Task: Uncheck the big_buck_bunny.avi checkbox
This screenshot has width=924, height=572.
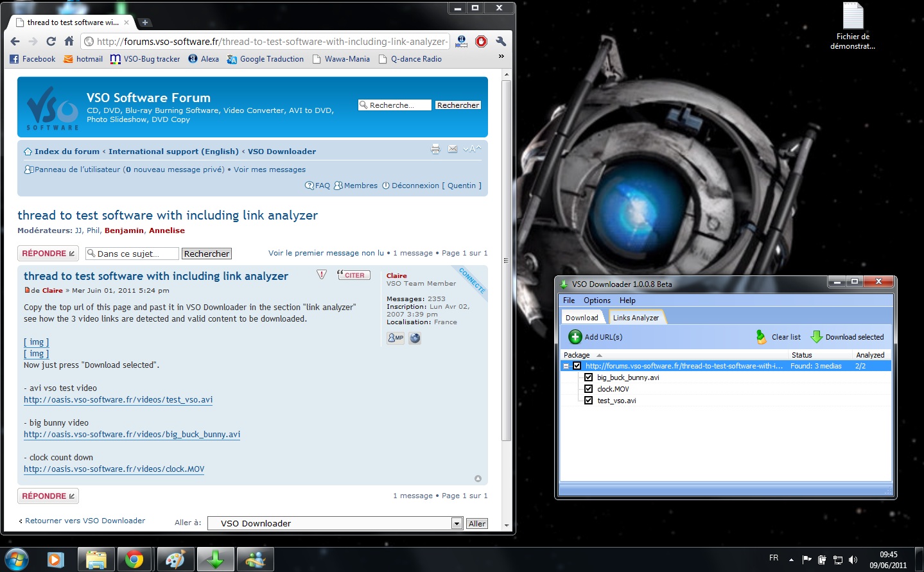Action: [x=588, y=377]
